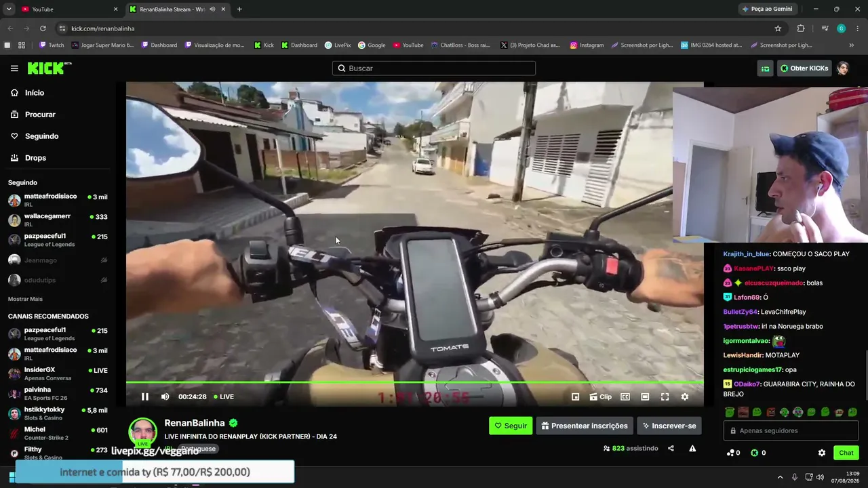Click Inscrever-se button
Screen dimensions: 868x488
(669, 426)
